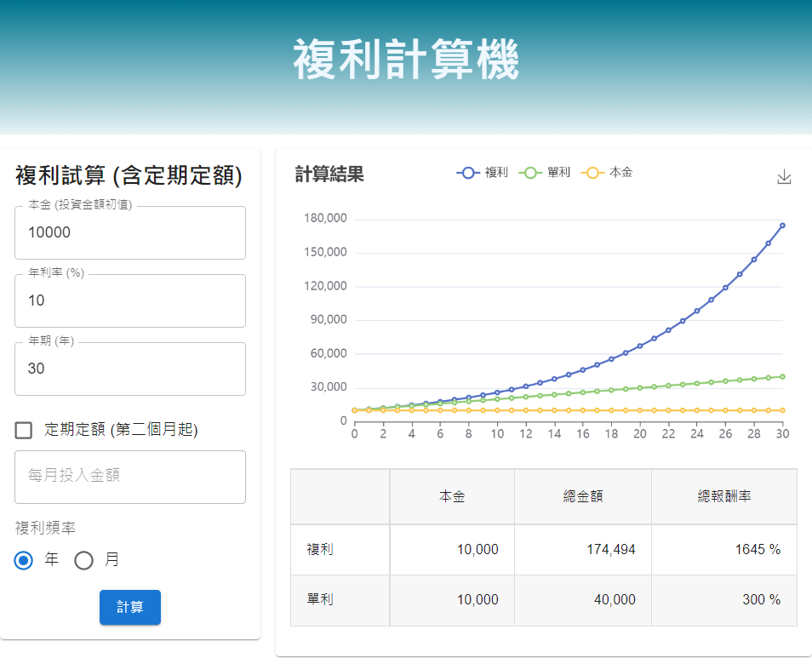This screenshot has width=812, height=658.
Task: Toggle the 本金 series in chart legend
Action: [x=607, y=173]
